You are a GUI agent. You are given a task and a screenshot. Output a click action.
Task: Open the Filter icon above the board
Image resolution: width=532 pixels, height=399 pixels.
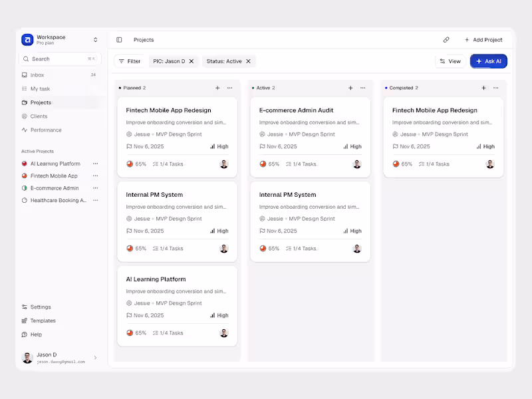[121, 61]
